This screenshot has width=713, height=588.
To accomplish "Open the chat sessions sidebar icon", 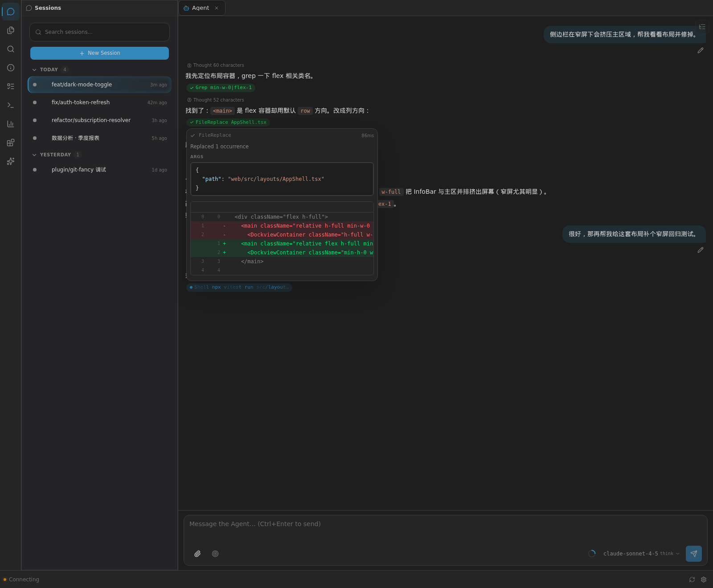I will point(11,12).
